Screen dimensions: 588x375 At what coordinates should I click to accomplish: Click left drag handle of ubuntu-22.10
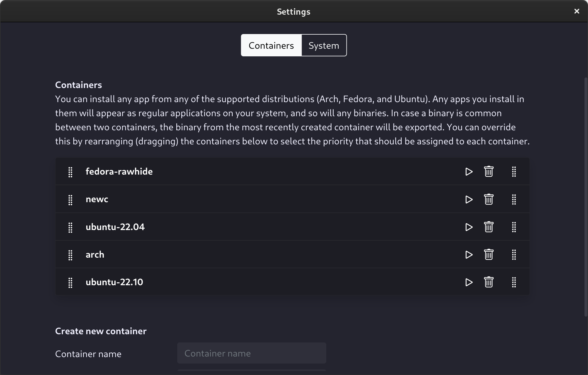pos(70,283)
